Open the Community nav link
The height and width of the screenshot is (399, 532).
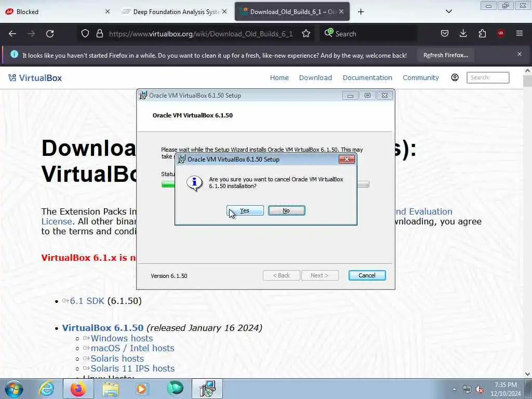(421, 78)
